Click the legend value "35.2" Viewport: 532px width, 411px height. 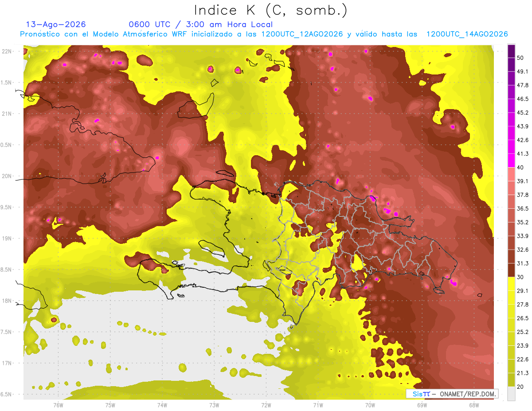coord(523,222)
